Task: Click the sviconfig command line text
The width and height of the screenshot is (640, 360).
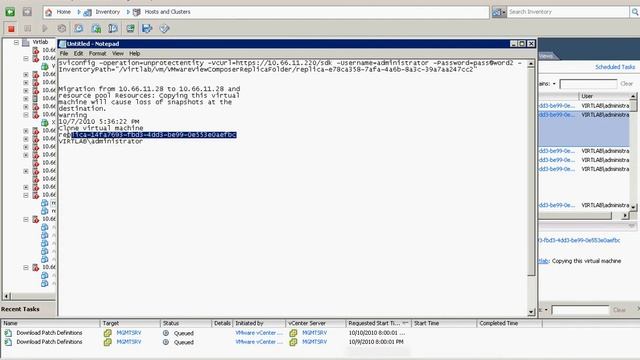Action: point(290,66)
